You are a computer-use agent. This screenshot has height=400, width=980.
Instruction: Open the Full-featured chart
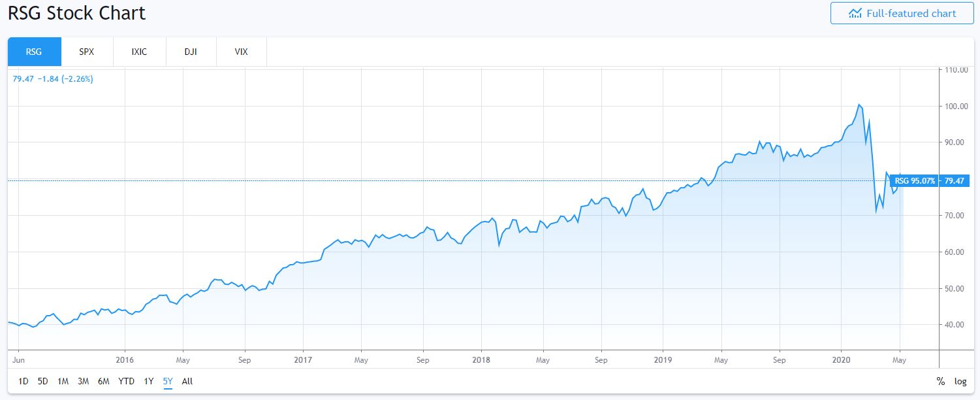(x=902, y=14)
